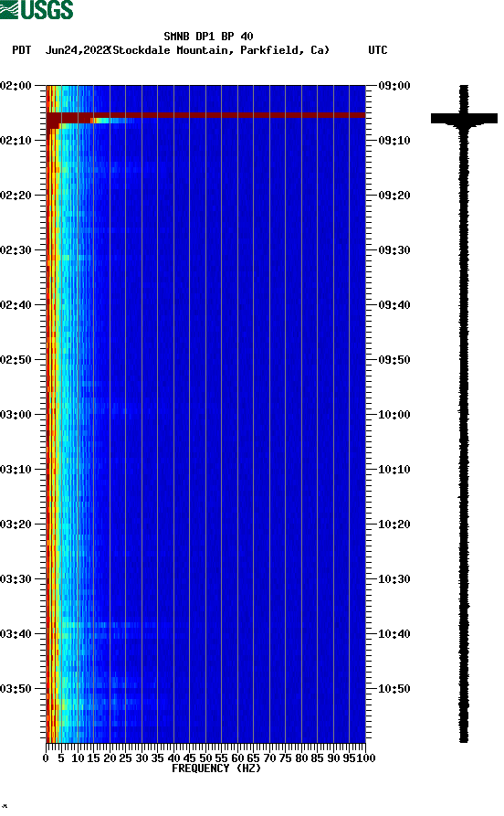Click the 09:30 UTC time label
The width and height of the screenshot is (504, 816).
(394, 250)
